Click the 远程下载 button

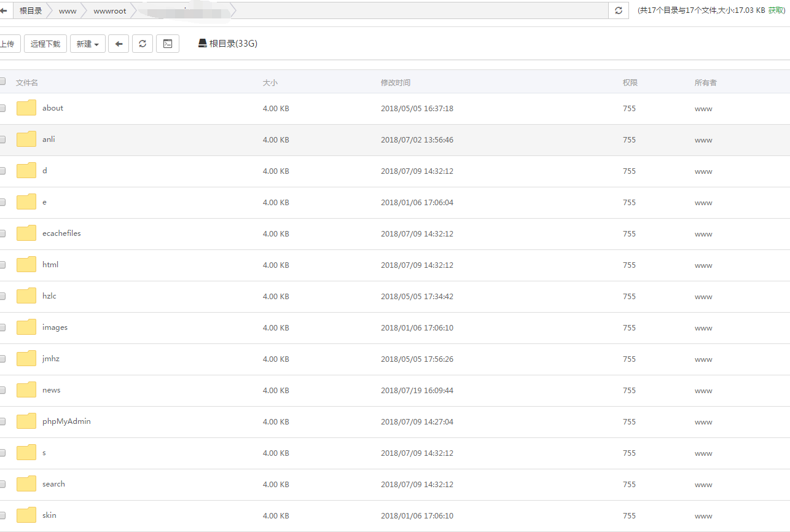(x=45, y=44)
